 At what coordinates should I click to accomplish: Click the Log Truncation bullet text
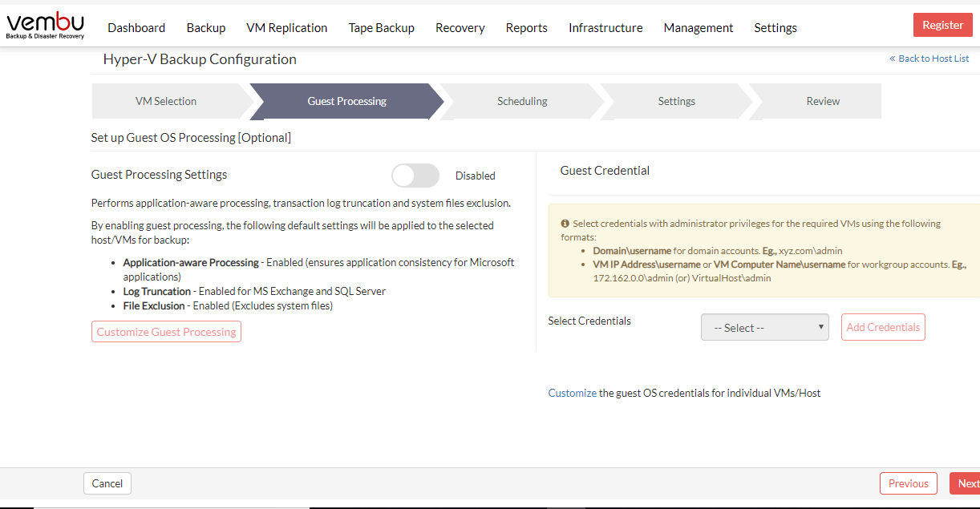pyautogui.click(x=254, y=291)
